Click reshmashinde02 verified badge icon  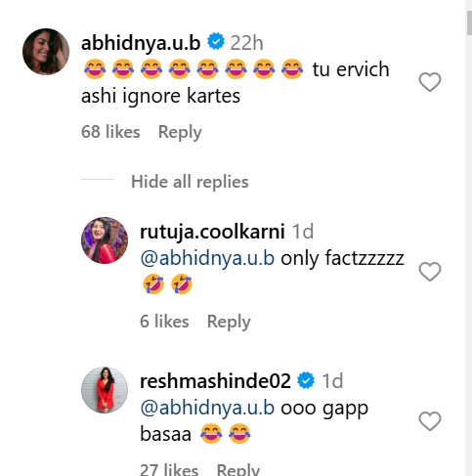tap(306, 380)
